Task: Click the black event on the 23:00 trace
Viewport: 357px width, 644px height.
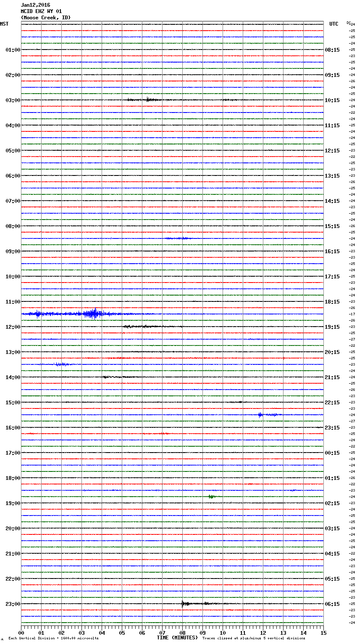Action: [x=199, y=604]
